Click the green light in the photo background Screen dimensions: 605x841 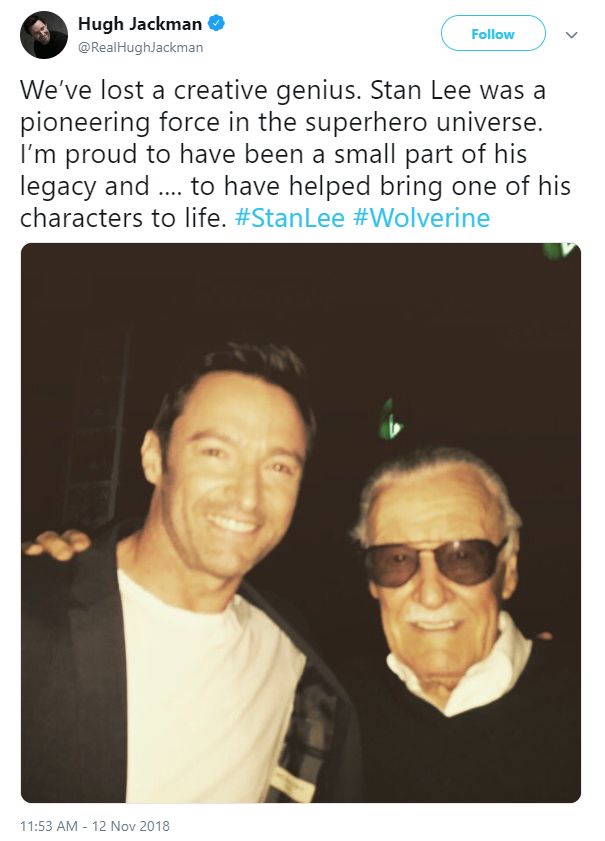pos(390,418)
